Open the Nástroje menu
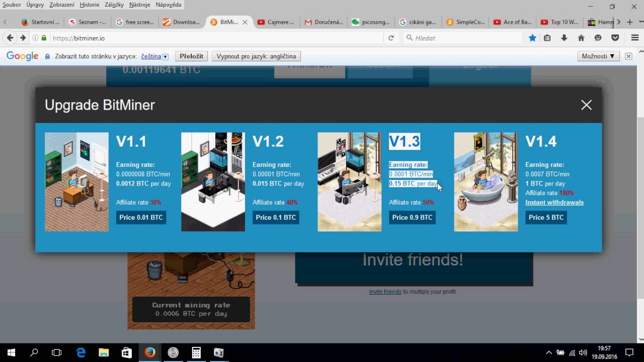Image resolution: width=644 pixels, height=362 pixels. 139,5
